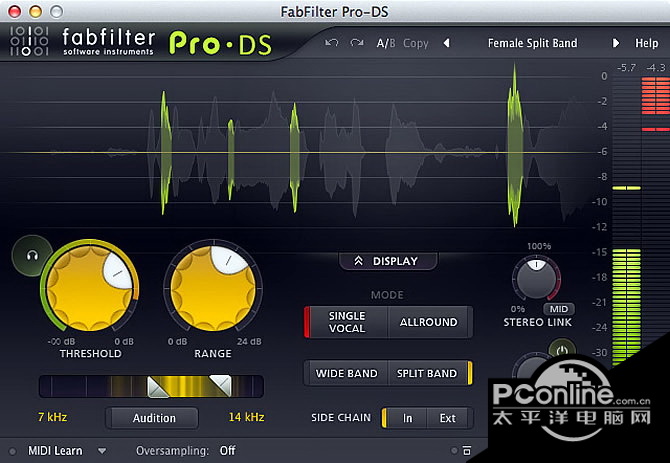Switch to Split Band processing

[x=429, y=373]
